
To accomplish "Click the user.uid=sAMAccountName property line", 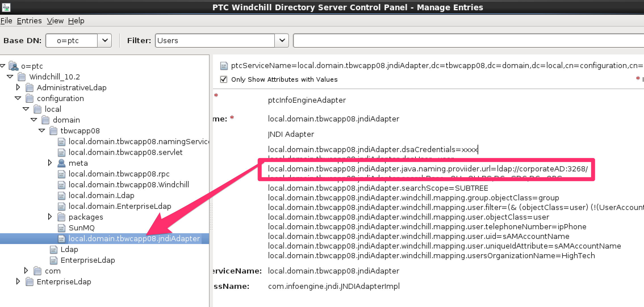I will point(419,236).
